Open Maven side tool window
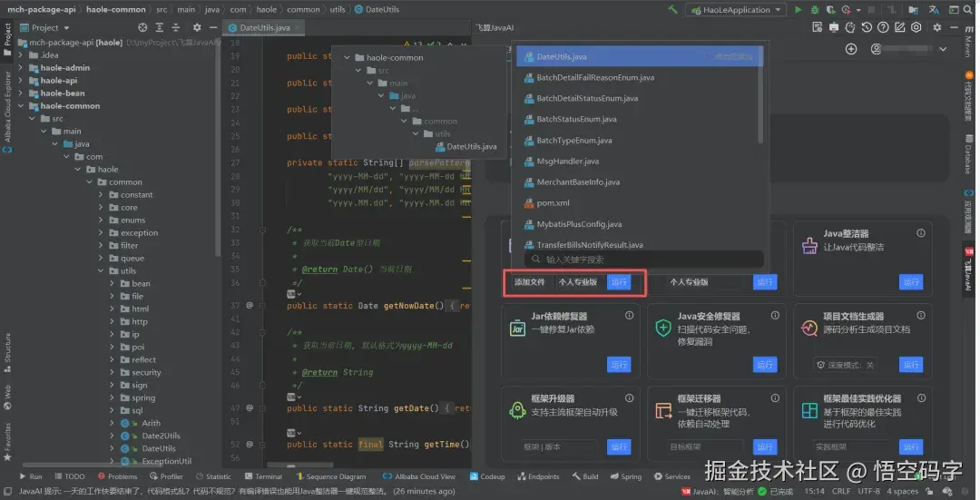The width and height of the screenshot is (980, 500). point(969,41)
